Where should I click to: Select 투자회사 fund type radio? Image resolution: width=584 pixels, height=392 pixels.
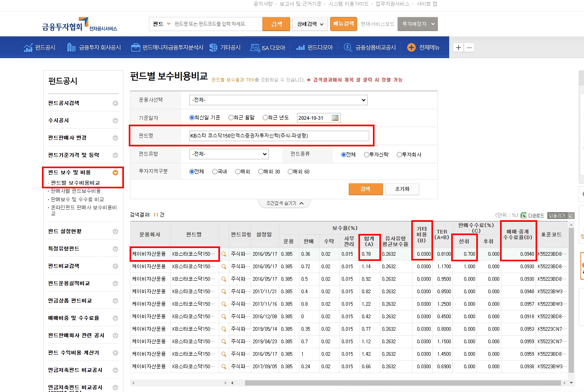click(x=399, y=154)
